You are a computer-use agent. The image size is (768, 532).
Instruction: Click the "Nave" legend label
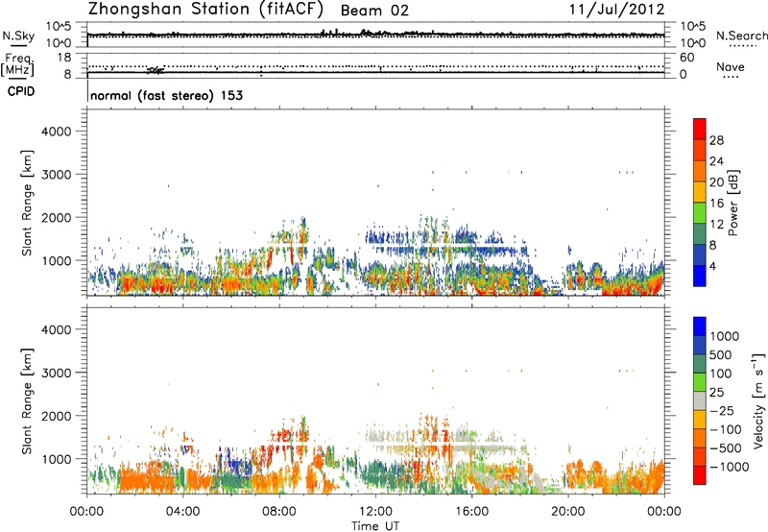(x=731, y=66)
